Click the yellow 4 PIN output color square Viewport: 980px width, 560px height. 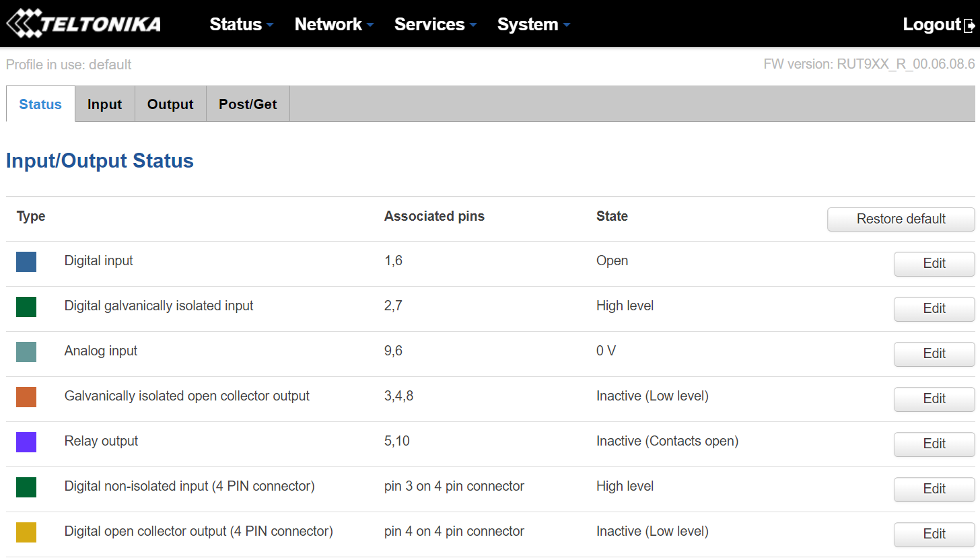coord(26,532)
